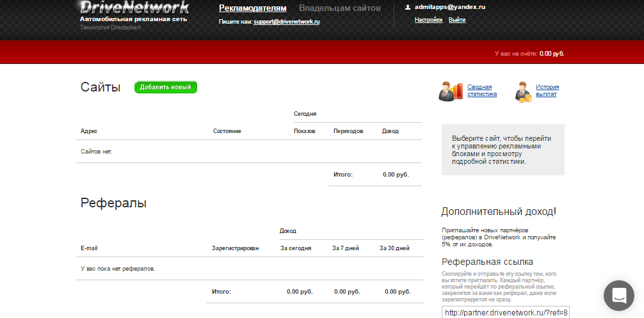The image size is (644, 318).
Task: Click the green Добавить новый button
Action: pyautogui.click(x=166, y=87)
